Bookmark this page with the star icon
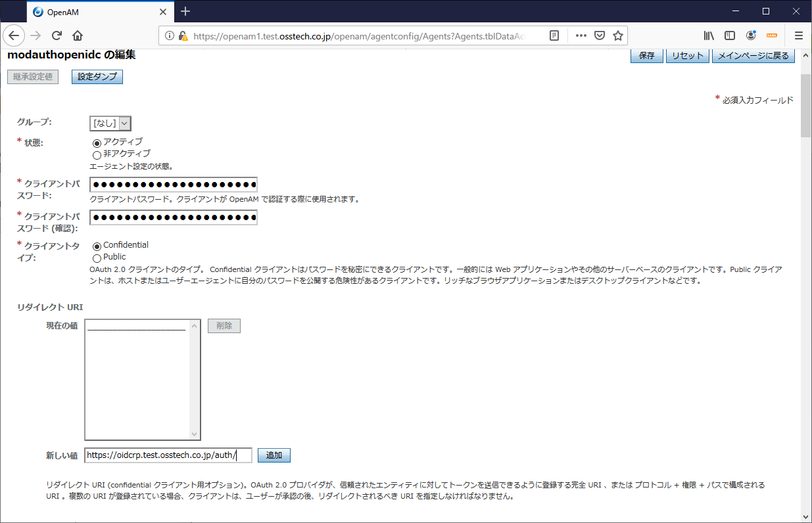The width and height of the screenshot is (812, 523). tap(617, 35)
